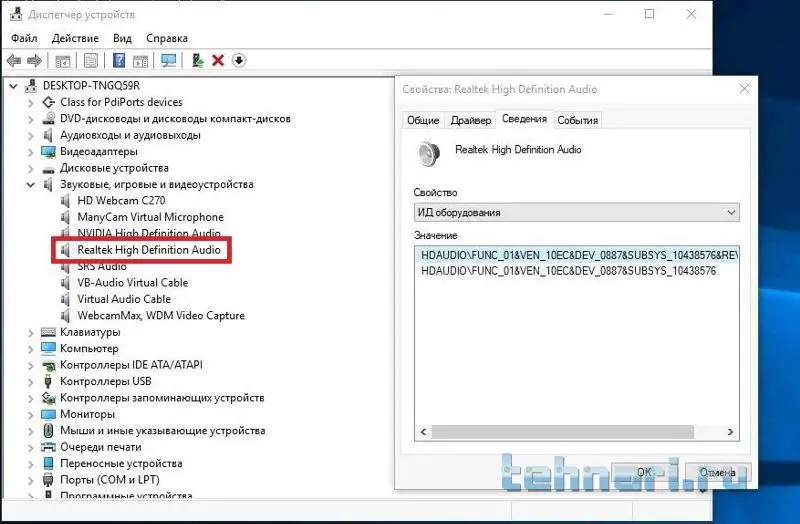The width and height of the screenshot is (800, 524).
Task: Click the Очереди печати printer icon
Action: [48, 447]
